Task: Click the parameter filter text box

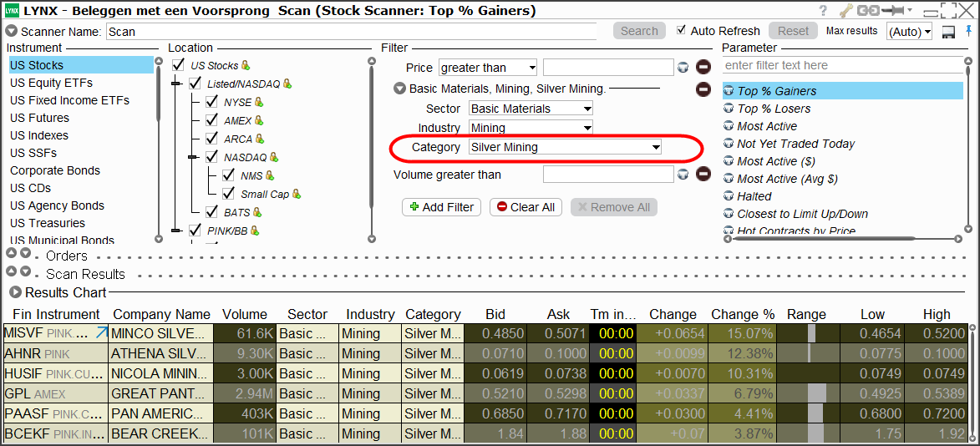Action: [842, 65]
